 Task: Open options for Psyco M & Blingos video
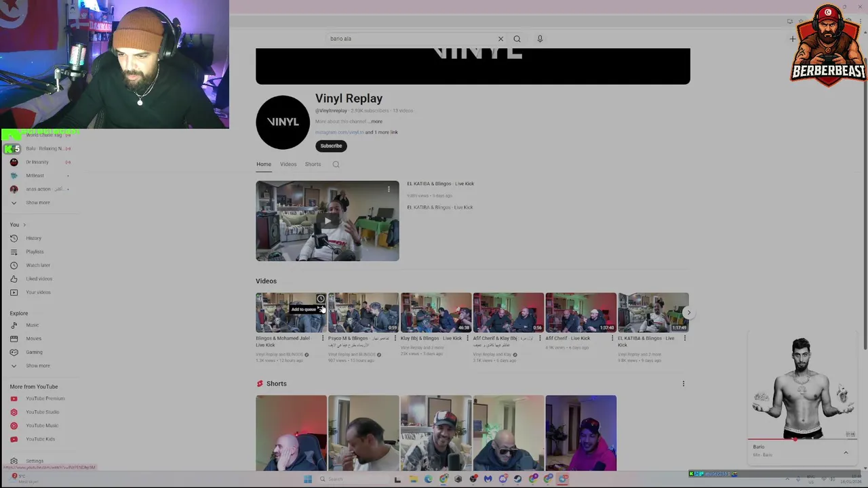coord(395,338)
